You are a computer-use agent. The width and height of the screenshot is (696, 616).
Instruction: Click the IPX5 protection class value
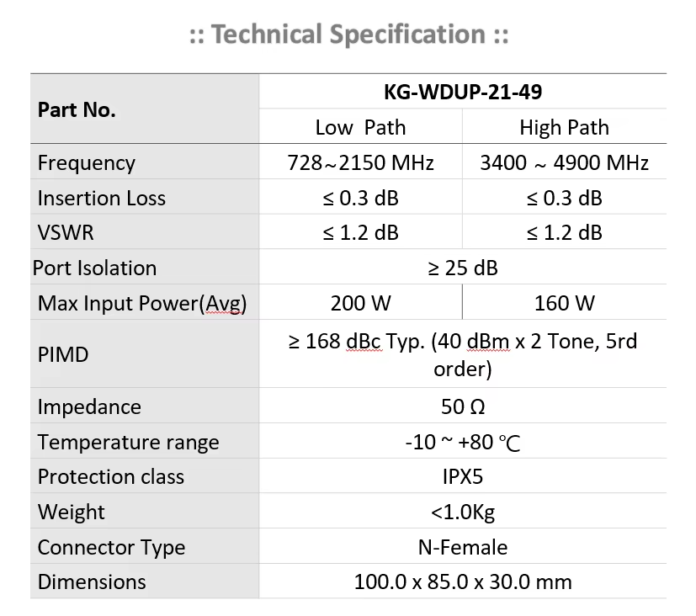click(463, 476)
